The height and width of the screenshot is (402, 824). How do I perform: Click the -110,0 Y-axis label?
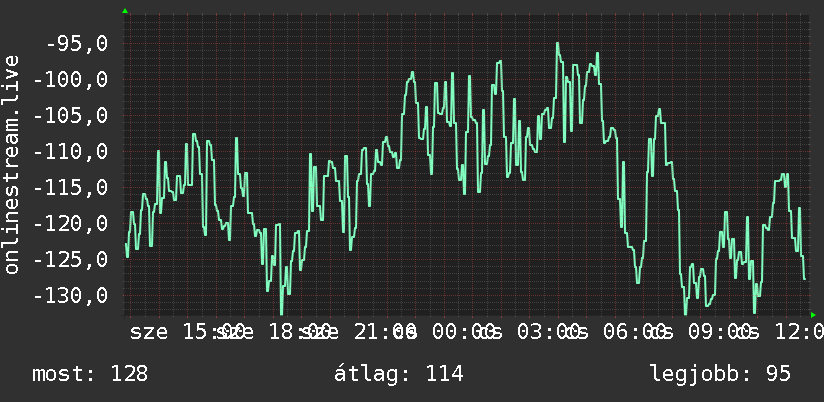(70, 152)
